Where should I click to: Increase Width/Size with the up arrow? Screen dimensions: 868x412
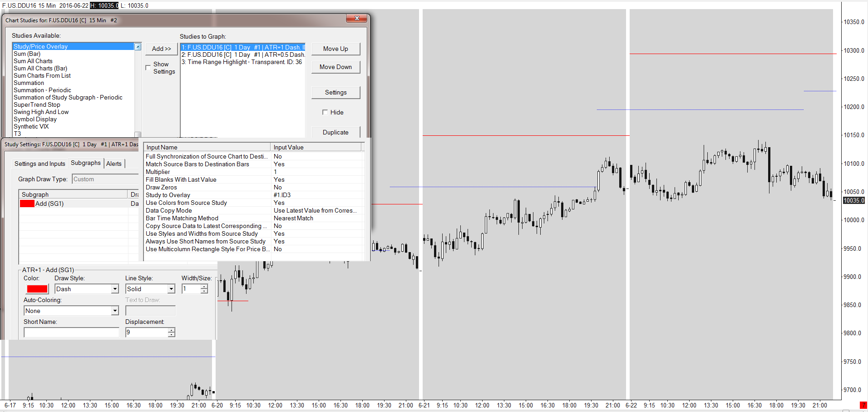(x=204, y=286)
